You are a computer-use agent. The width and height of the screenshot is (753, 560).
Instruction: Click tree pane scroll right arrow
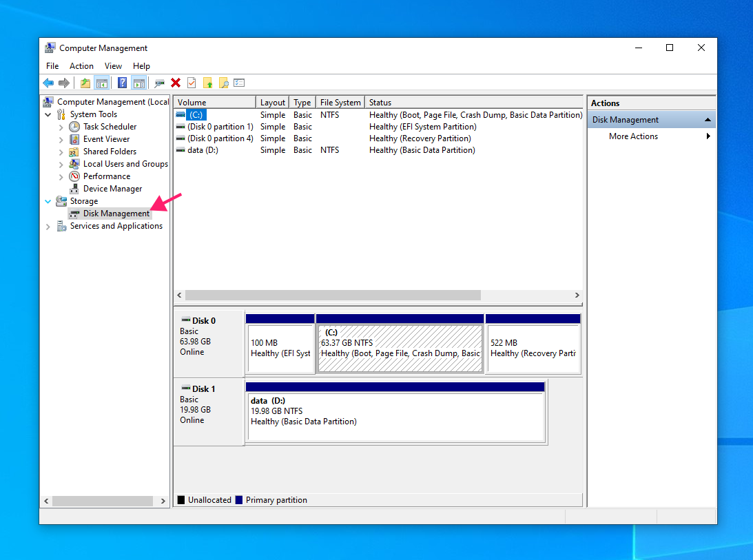point(163,501)
